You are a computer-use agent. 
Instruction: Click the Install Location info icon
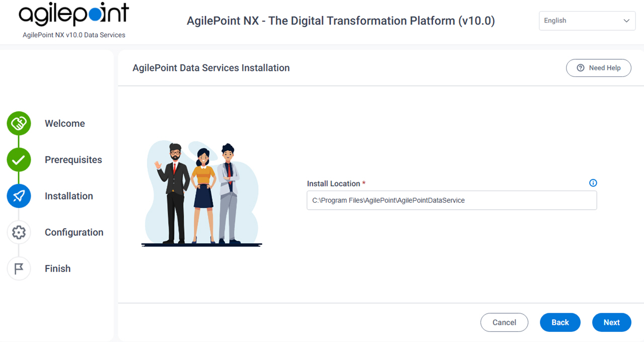593,183
